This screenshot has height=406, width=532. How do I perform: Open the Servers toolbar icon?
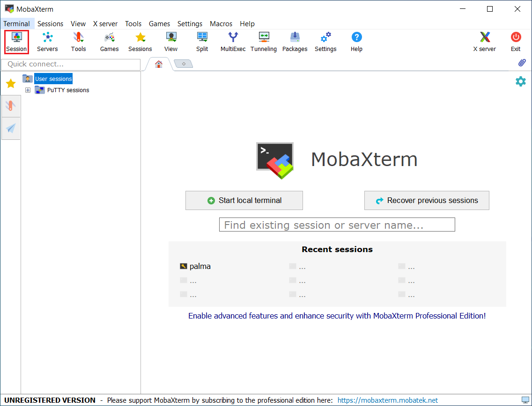click(x=47, y=42)
